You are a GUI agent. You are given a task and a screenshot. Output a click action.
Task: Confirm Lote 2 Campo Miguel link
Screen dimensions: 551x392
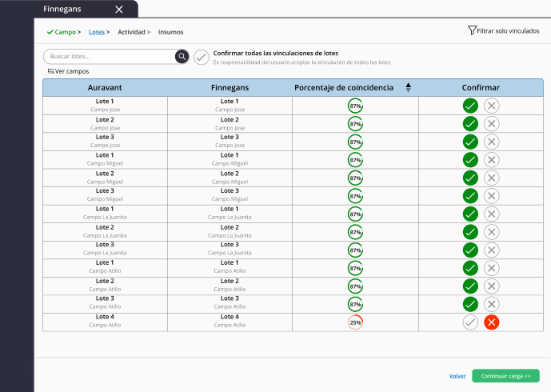pos(470,178)
